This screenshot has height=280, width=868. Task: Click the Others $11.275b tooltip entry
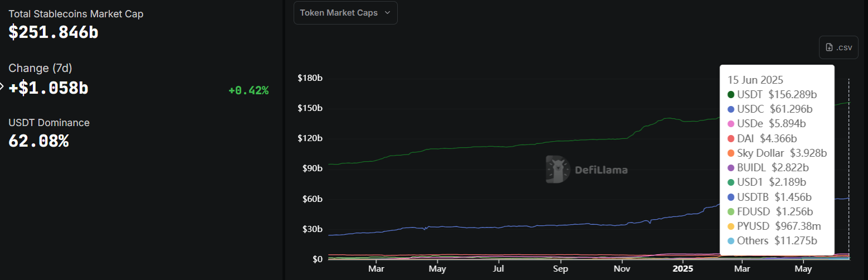coord(777,241)
